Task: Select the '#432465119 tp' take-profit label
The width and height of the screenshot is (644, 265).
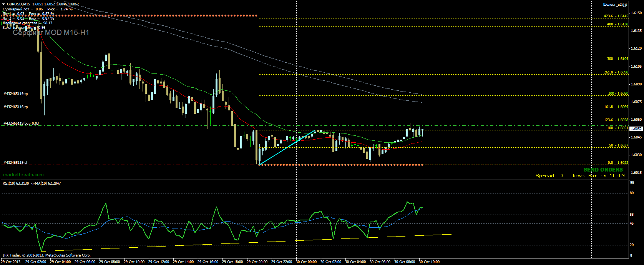Action: 15,93
